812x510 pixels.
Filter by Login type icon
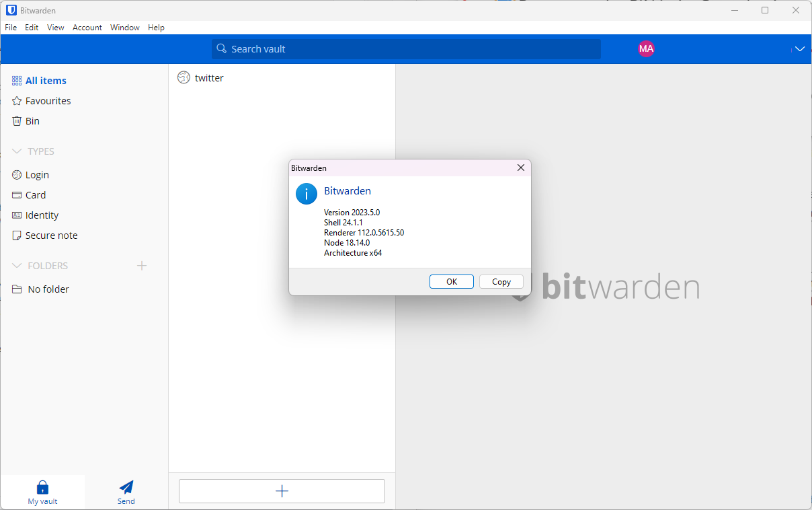pos(17,175)
